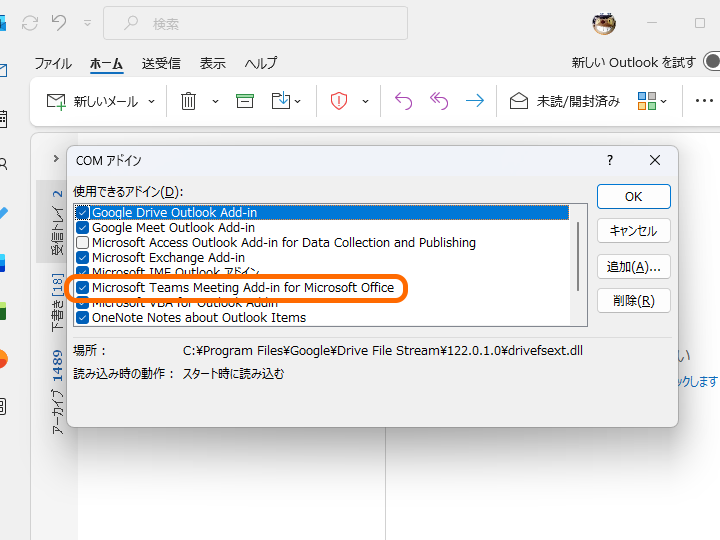The width and height of the screenshot is (720, 540).
Task: Click the スタート時に読み込む load behavior text
Action: pyautogui.click(x=233, y=374)
